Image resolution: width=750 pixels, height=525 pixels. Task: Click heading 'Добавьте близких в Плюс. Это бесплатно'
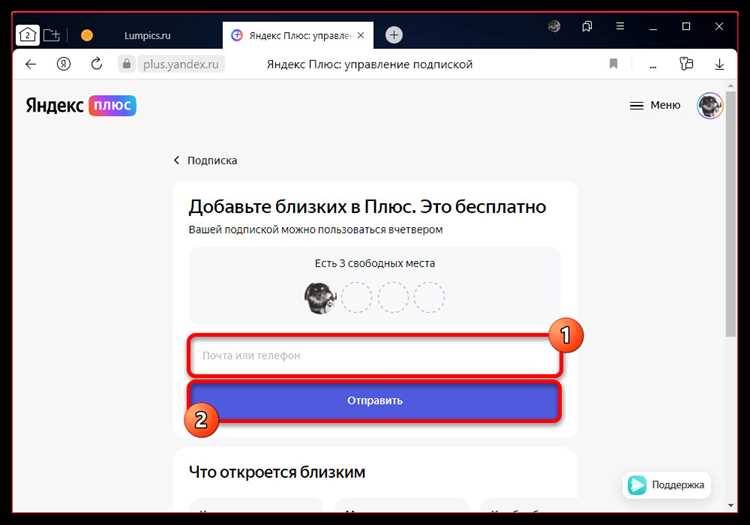(x=367, y=207)
